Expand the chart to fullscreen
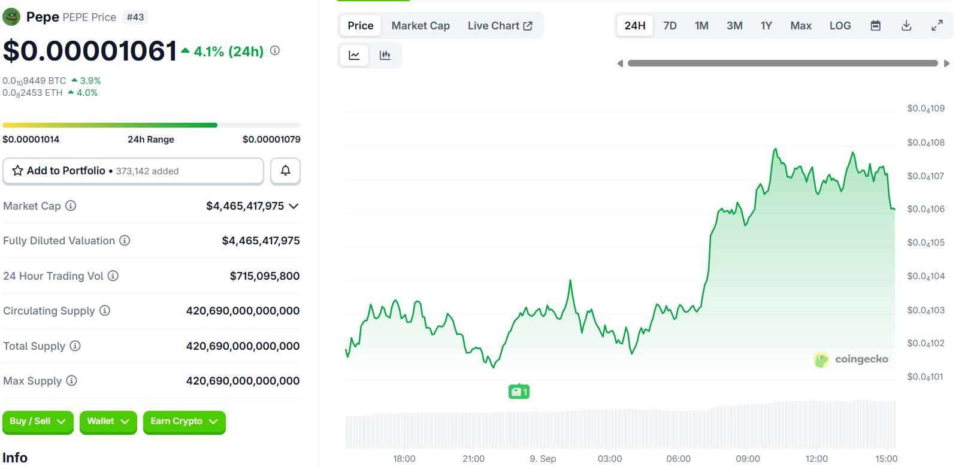The width and height of the screenshot is (980, 469). (x=937, y=25)
